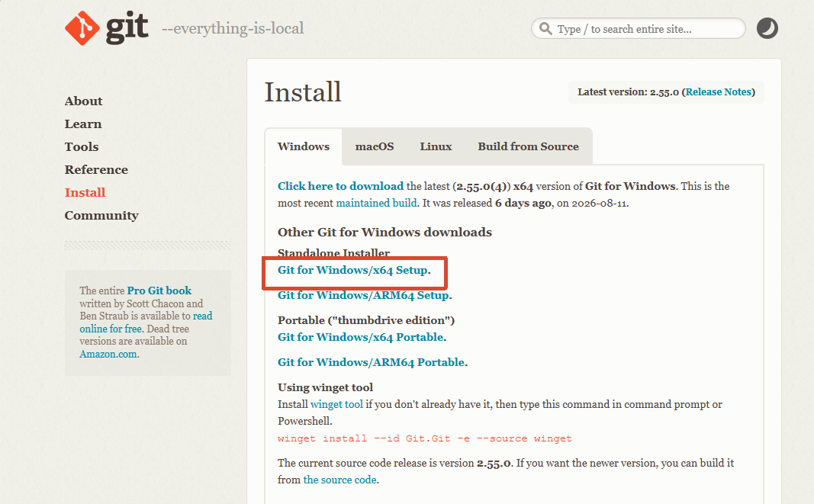Focus the site search input field
Viewport: 814px width, 504px height.
(x=638, y=28)
